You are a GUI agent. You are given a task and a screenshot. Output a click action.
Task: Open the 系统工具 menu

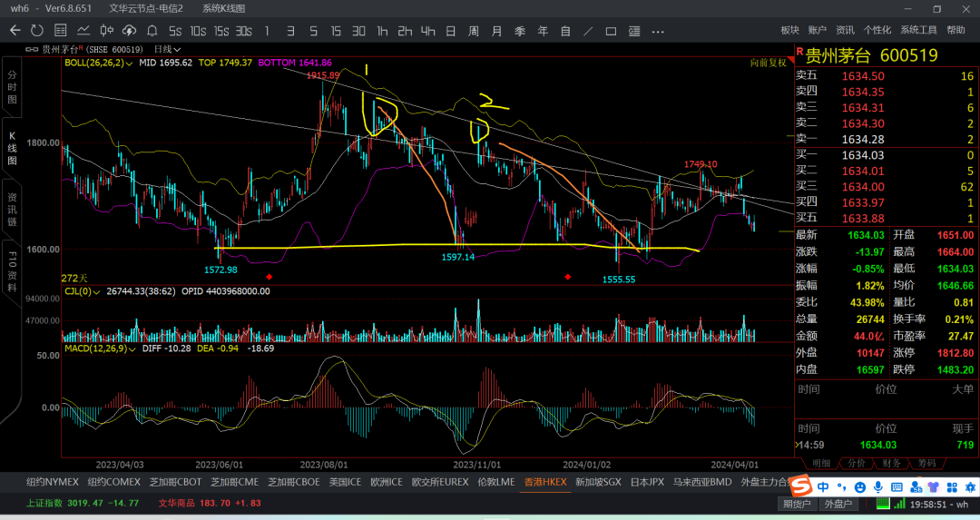(918, 30)
